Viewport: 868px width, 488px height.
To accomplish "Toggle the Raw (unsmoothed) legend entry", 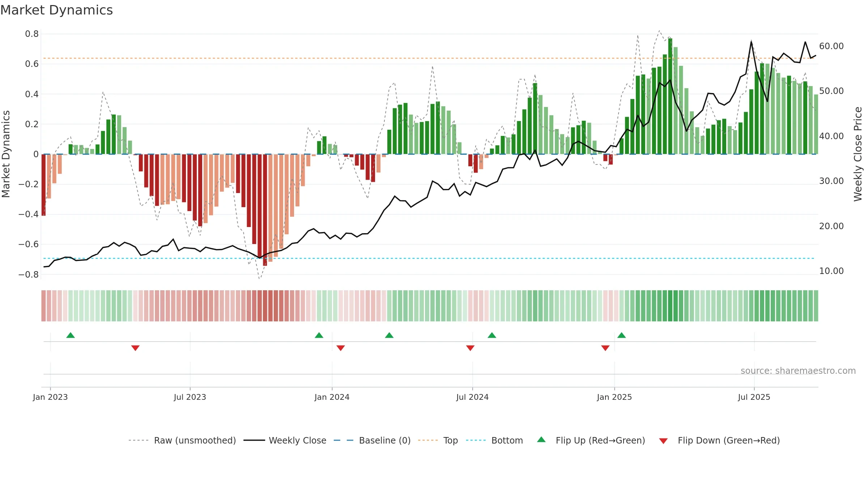I will click(x=182, y=440).
